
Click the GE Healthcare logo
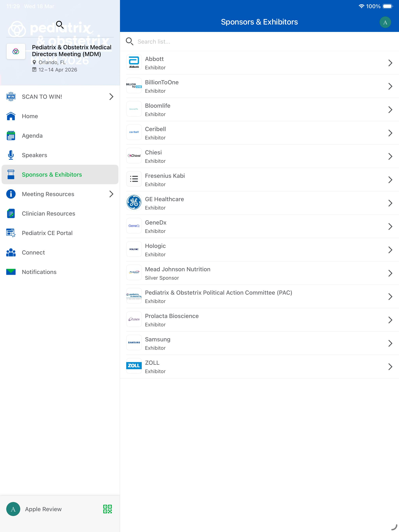click(x=134, y=203)
